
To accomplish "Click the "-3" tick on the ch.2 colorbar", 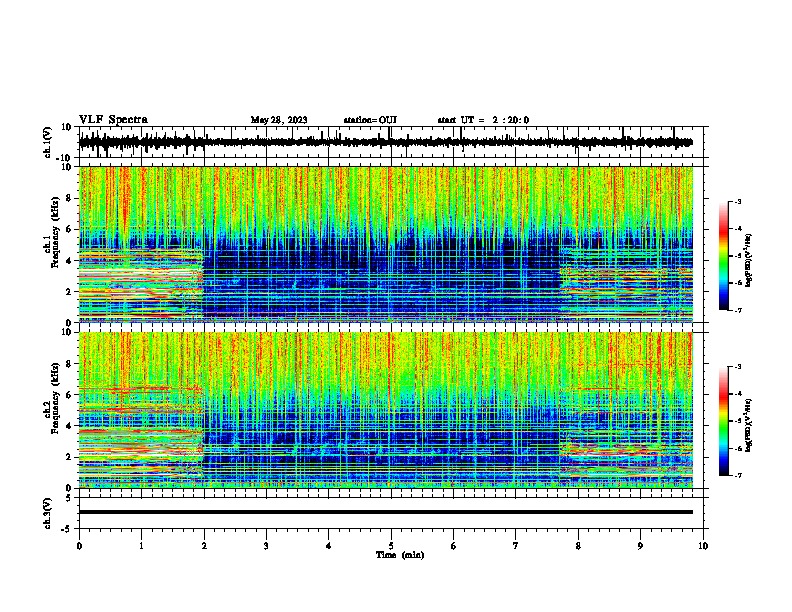I will pyautogui.click(x=738, y=367).
